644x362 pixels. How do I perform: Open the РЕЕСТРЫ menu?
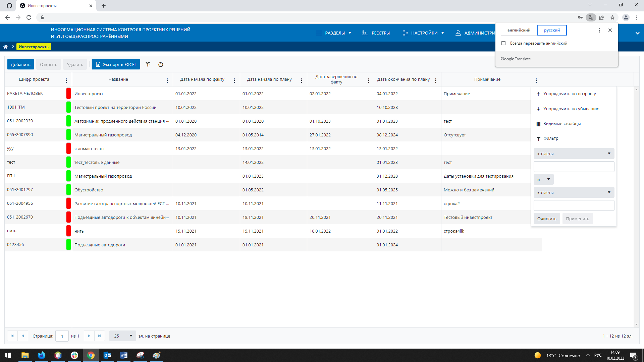point(376,33)
